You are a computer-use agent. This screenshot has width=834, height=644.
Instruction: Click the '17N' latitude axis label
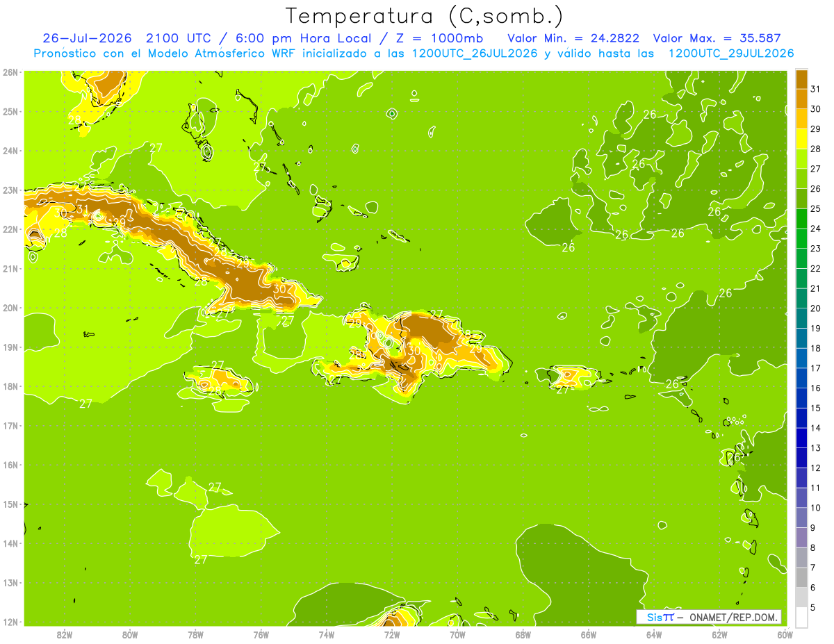(10, 425)
